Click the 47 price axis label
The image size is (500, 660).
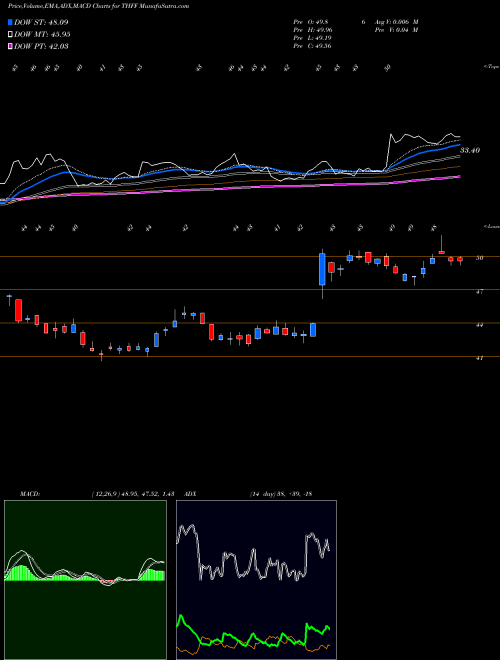(479, 291)
